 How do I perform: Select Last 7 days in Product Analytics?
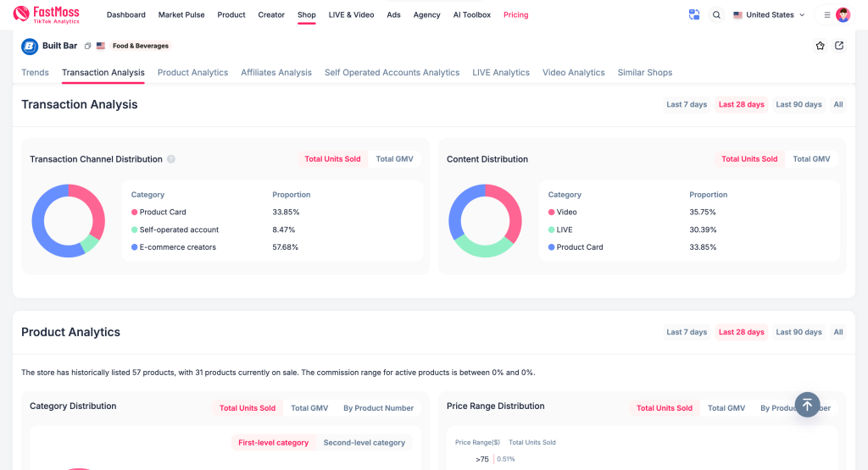pos(687,332)
